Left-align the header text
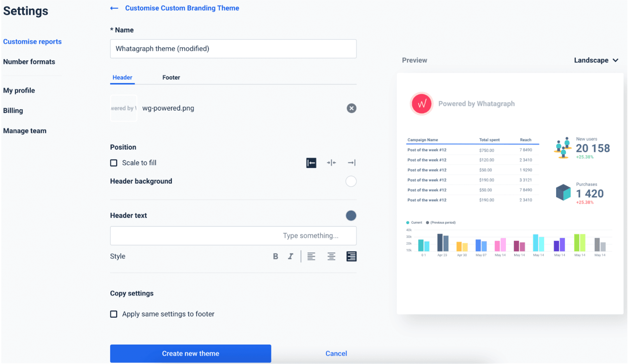This screenshot has height=364, width=628. (311, 256)
